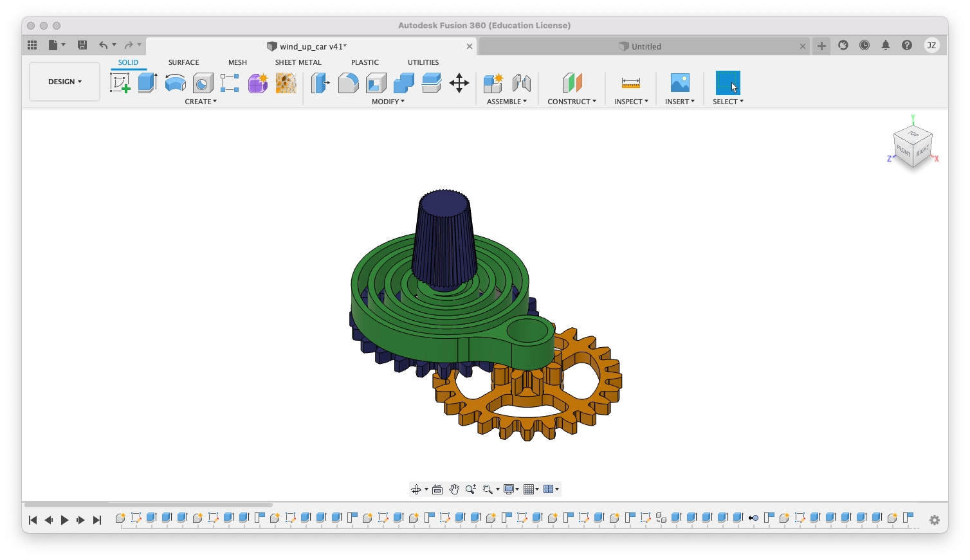Activate the Select tool icon
Viewport: 970px width, 560px height.
(x=728, y=83)
